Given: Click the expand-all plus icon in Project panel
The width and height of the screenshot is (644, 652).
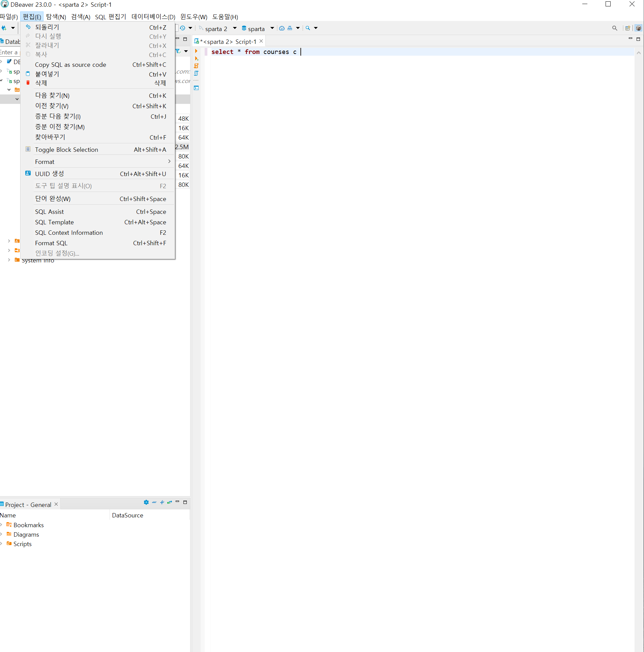Looking at the screenshot, I should pos(162,502).
